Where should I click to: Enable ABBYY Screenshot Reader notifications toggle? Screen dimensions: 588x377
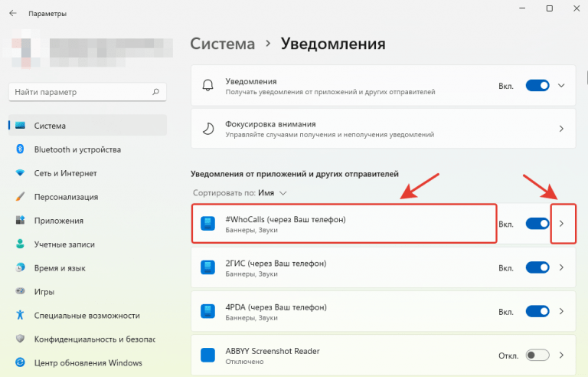(537, 356)
